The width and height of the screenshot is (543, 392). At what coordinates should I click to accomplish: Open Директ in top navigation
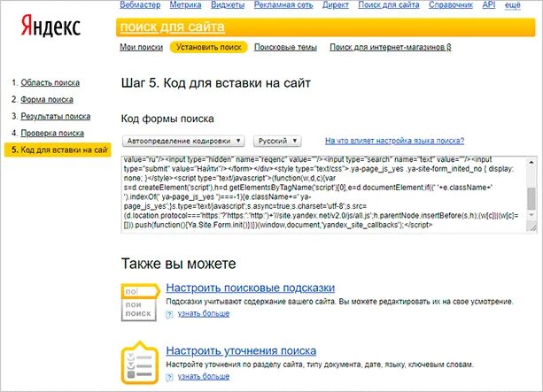pyautogui.click(x=335, y=5)
